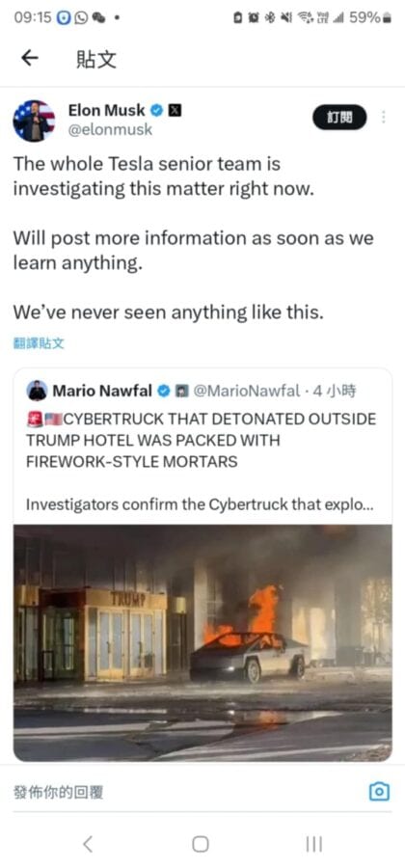
Task: Tap 翻譯貼文 to translate the post
Action: (39, 343)
